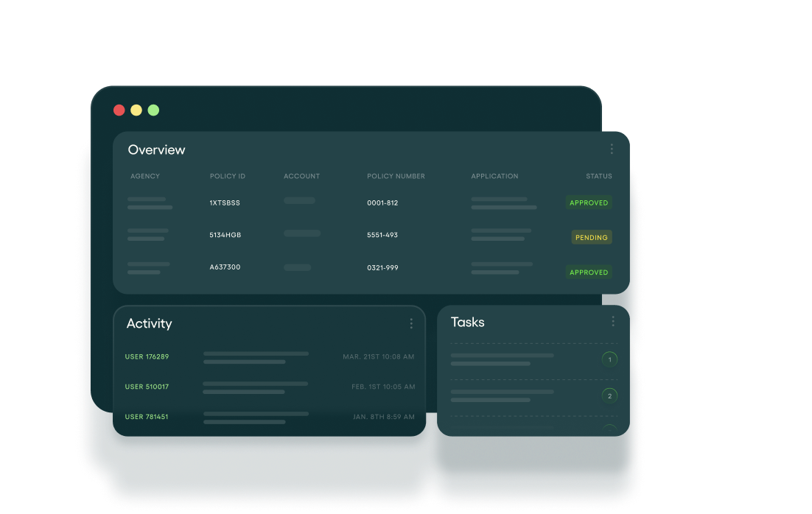Image resolution: width=812 pixels, height=514 pixels.
Task: Open USER 176289 activity entry
Action: point(147,356)
